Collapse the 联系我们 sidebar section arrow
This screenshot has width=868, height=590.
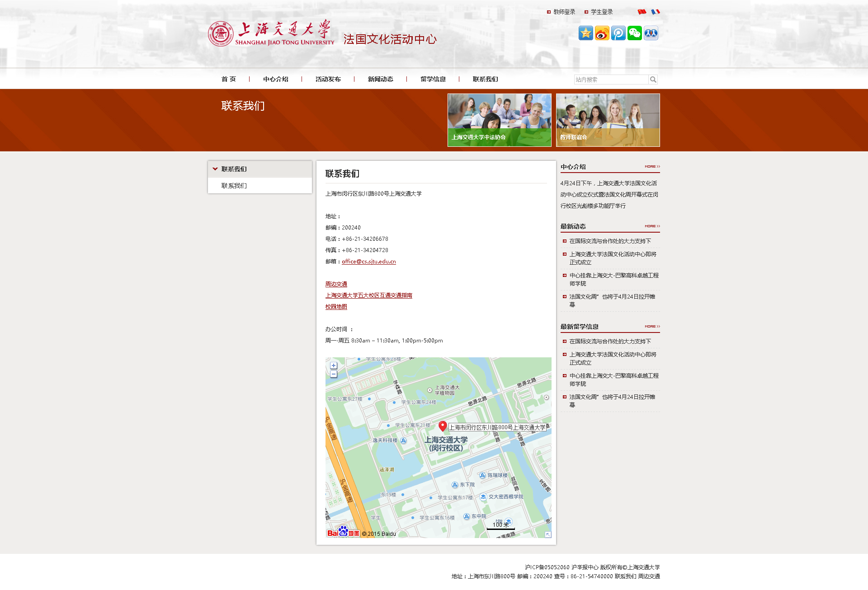tap(215, 169)
